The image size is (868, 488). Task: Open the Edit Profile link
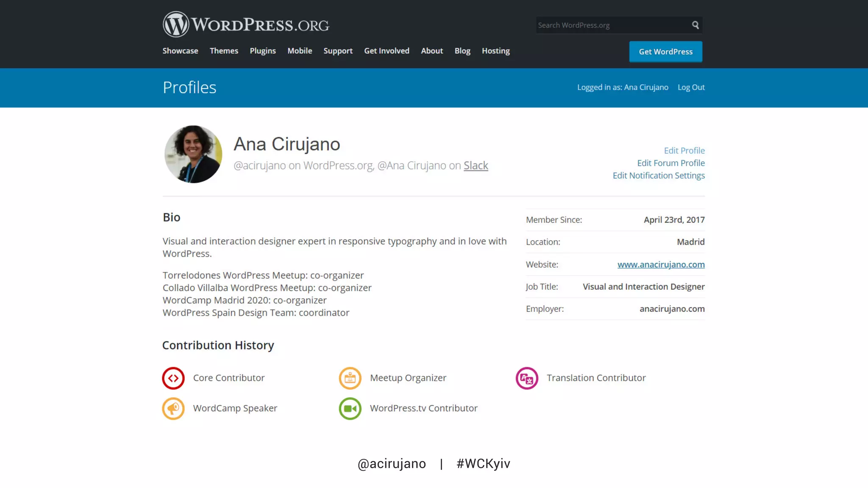point(684,150)
